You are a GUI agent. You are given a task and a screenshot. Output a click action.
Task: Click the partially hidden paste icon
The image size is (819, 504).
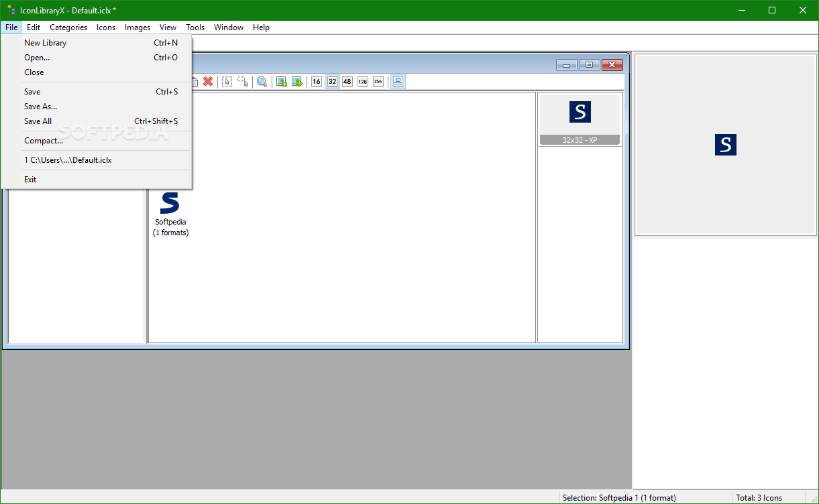pyautogui.click(x=195, y=81)
